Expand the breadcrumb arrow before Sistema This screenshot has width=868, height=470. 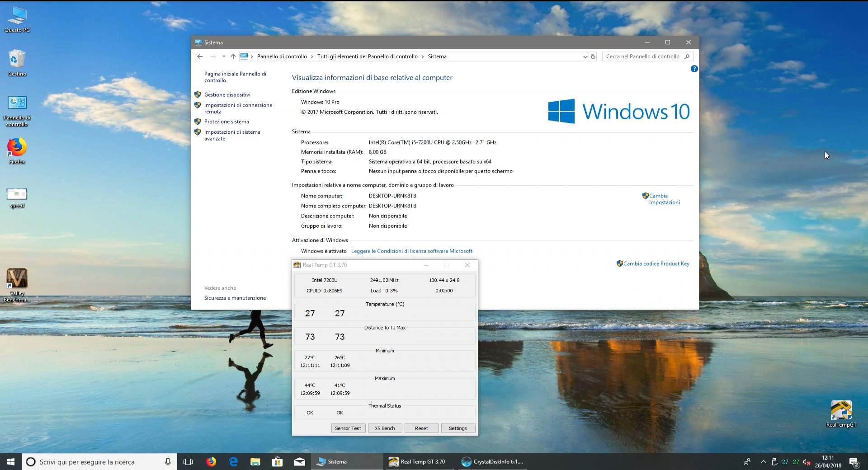coord(423,56)
